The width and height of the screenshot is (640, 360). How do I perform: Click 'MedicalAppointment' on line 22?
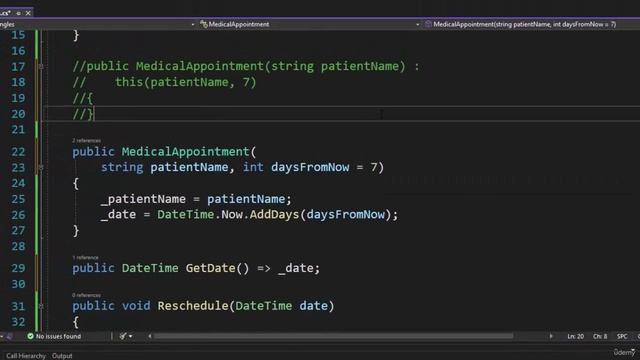point(186,152)
